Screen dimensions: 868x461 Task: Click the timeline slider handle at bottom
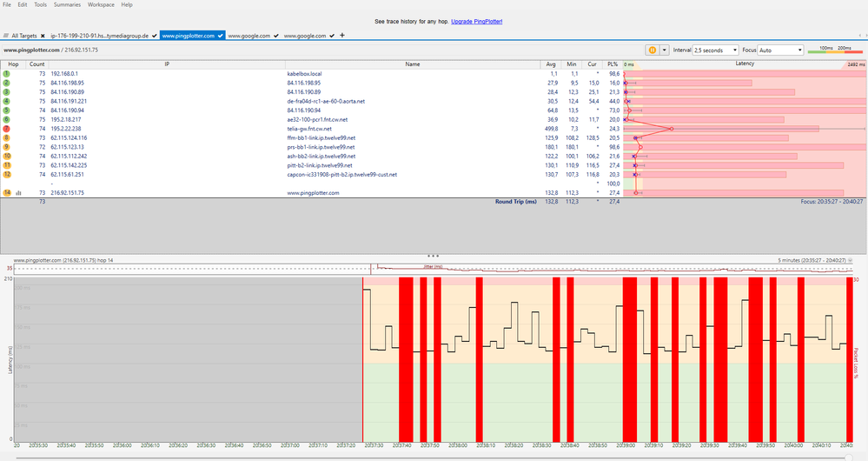click(849, 458)
